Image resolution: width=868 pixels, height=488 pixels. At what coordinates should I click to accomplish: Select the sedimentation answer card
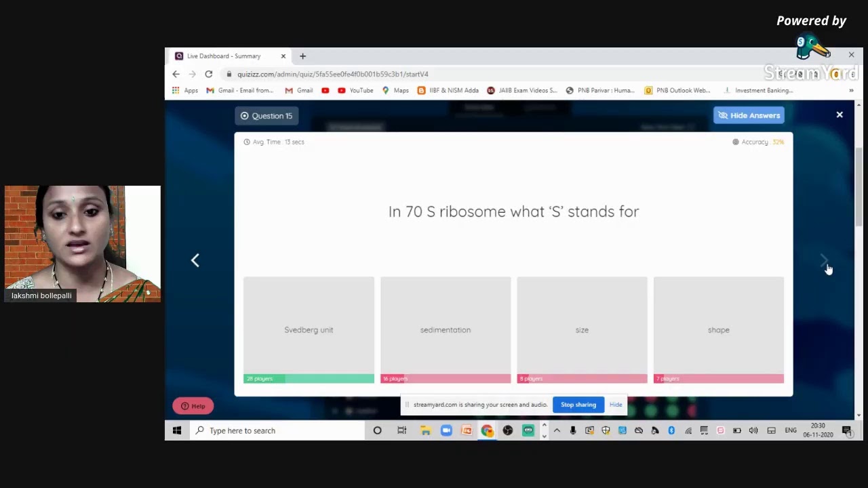tap(446, 330)
